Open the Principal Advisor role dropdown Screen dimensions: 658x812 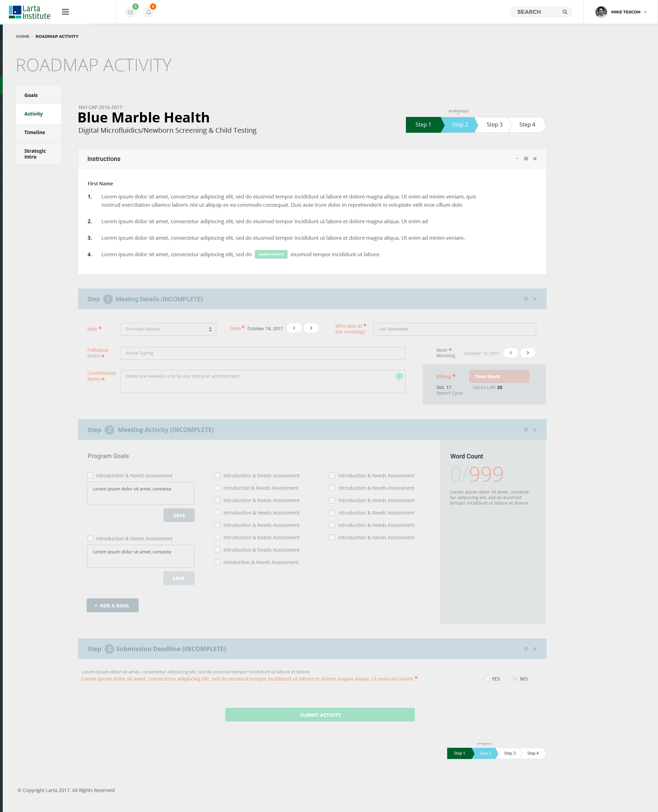click(x=168, y=329)
